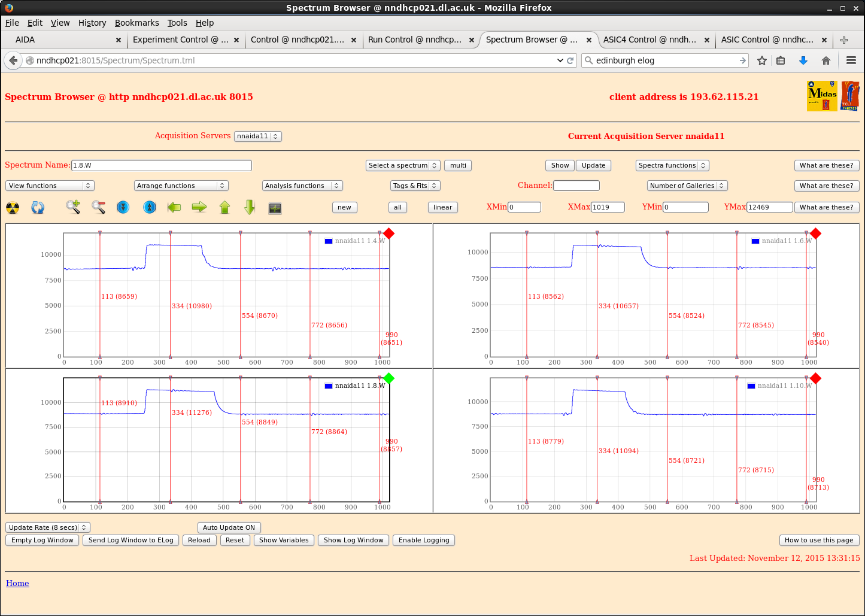865x616 pixels.
Task: Click the 334 (11276) marker on 1.8.W plot
Action: coord(192,412)
